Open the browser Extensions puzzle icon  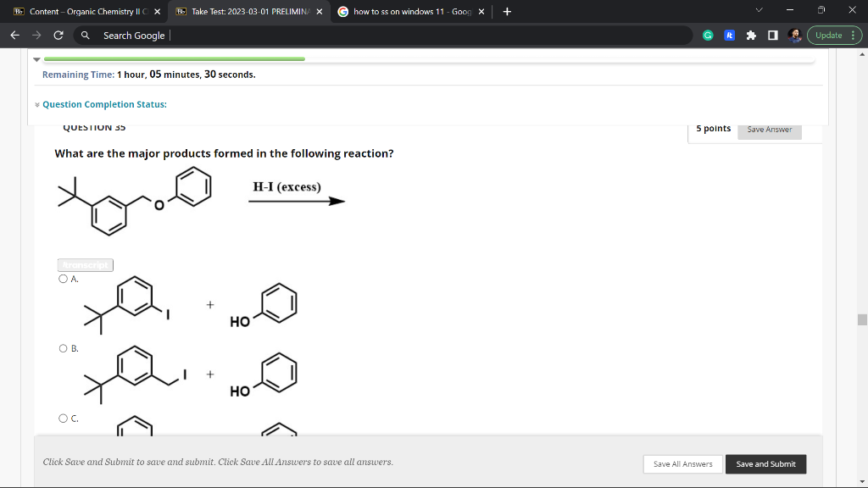pos(751,35)
